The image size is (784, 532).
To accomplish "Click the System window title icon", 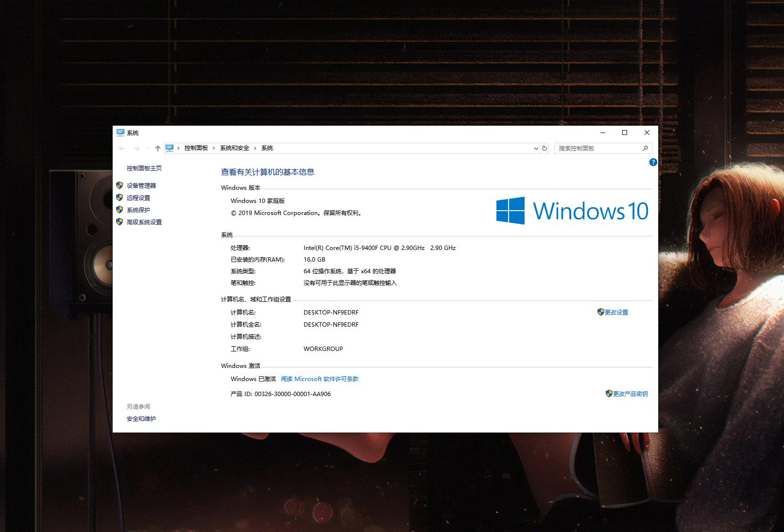I will 120,133.
